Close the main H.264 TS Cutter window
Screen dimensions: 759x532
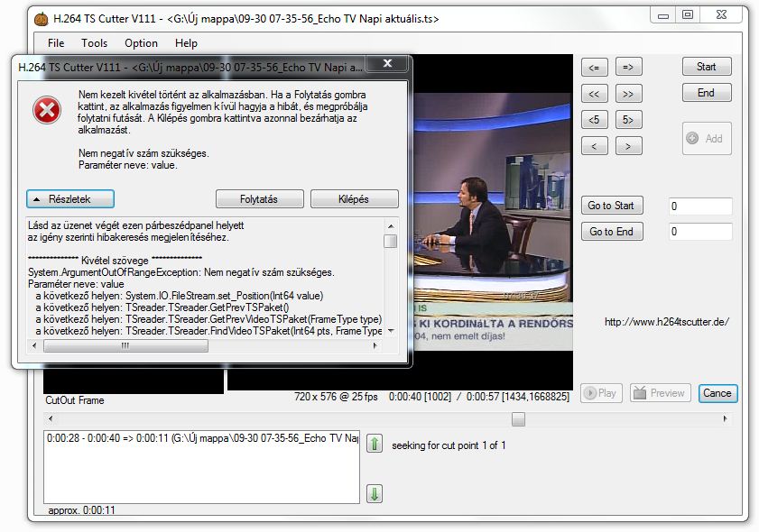click(721, 15)
